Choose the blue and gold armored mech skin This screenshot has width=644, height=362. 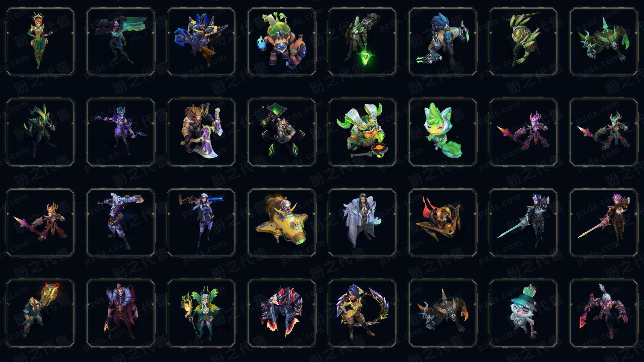tap(201, 42)
